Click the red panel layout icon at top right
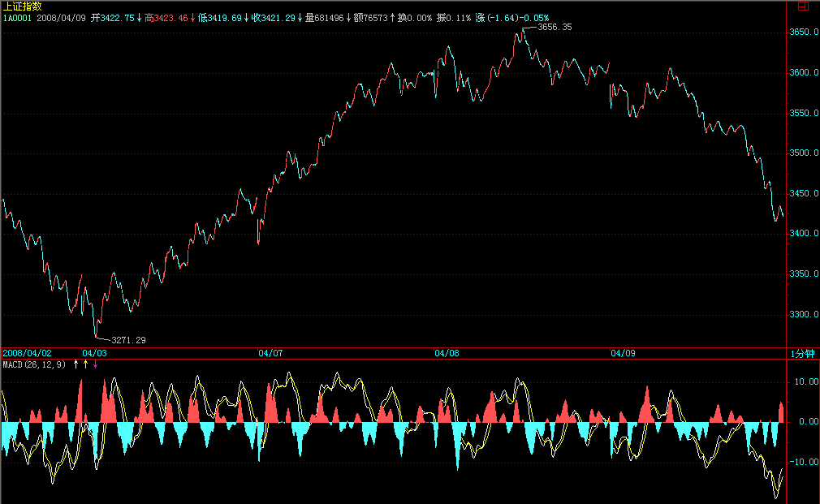Viewport: 820px width, 504px height. coord(804,6)
